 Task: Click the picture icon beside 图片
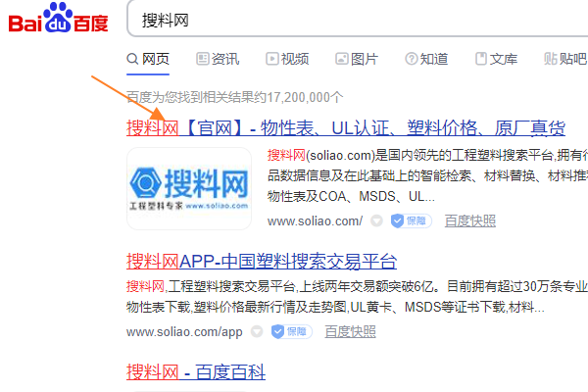(x=342, y=59)
